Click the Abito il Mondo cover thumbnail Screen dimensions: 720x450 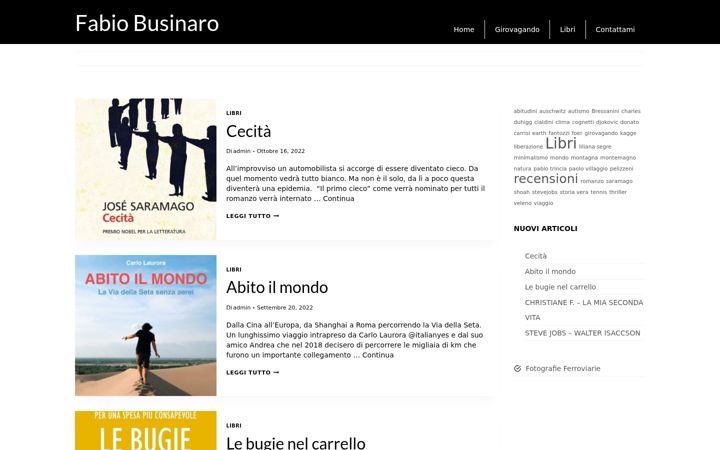146,326
